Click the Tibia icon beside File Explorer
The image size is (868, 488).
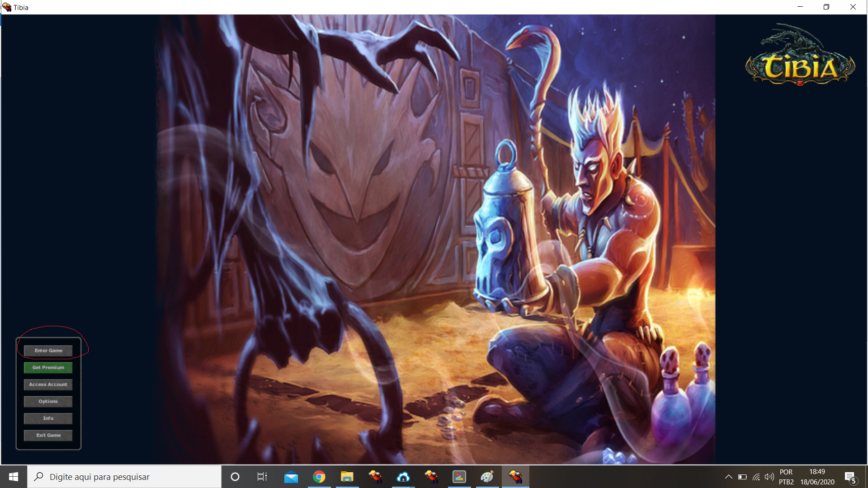click(375, 477)
